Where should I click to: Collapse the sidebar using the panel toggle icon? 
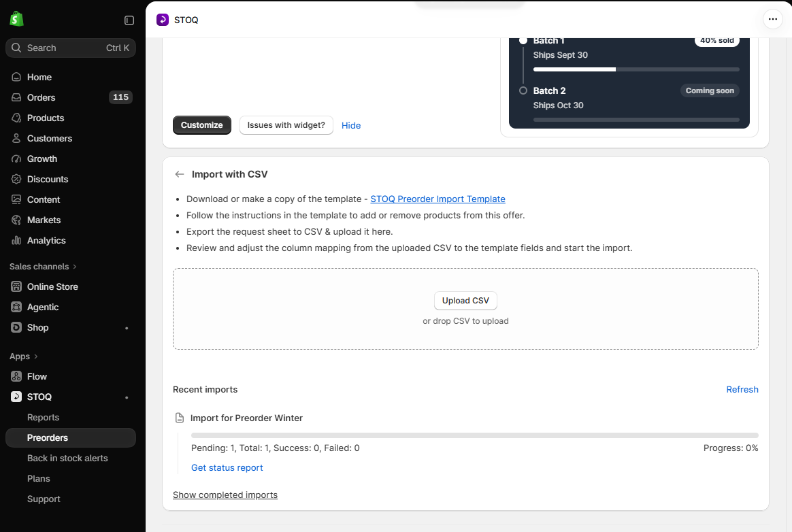tap(129, 20)
